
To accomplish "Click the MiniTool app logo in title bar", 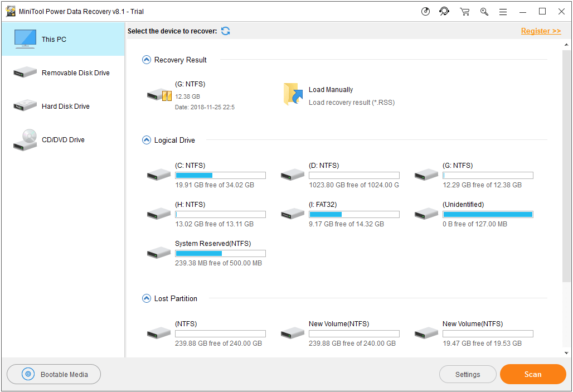I will coord(11,11).
